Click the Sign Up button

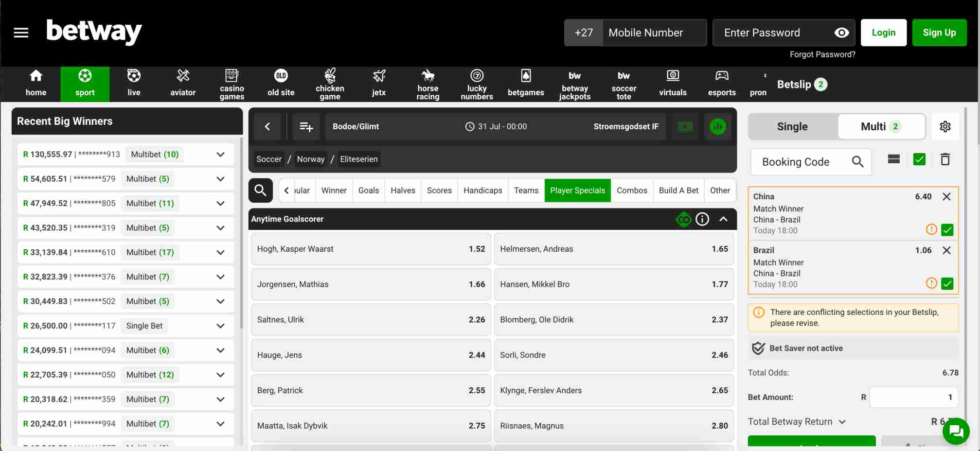tap(939, 33)
